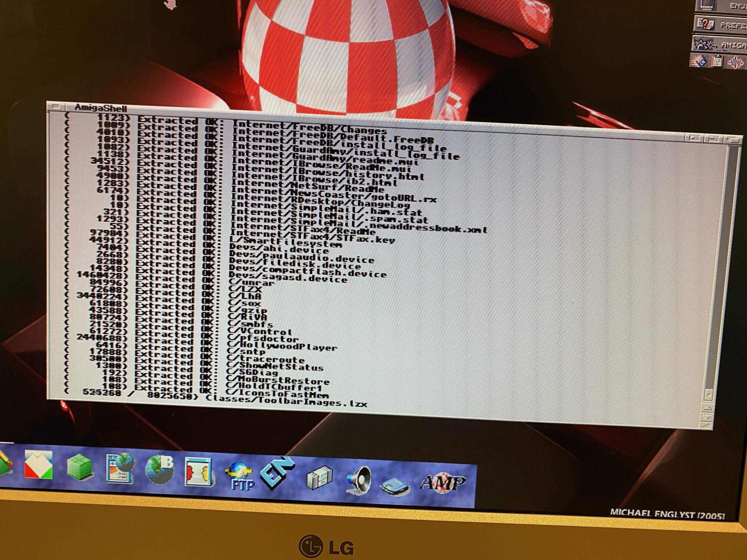The image size is (747, 560).
Task: Open the AMP audio player icon
Action: [443, 483]
